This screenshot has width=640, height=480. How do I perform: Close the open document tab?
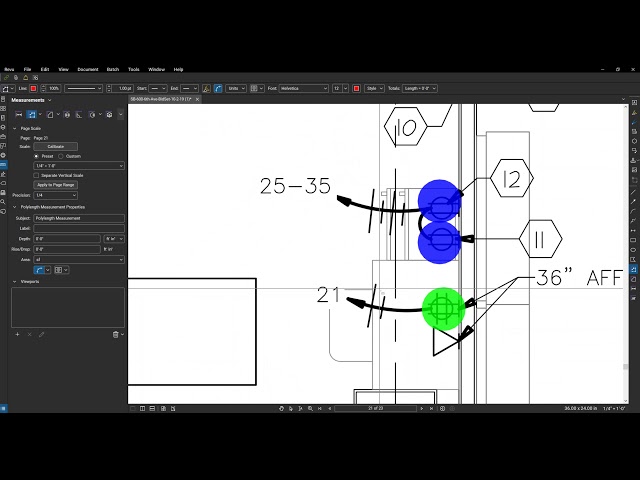coord(197,99)
